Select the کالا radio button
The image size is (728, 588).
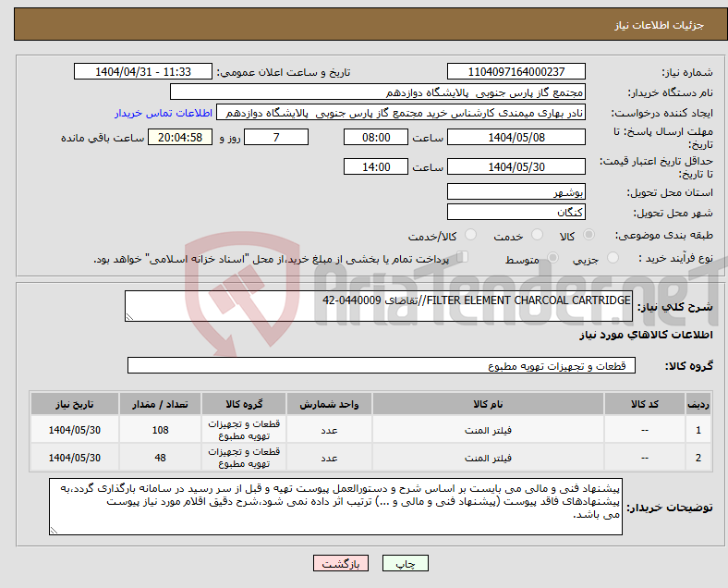(x=589, y=236)
